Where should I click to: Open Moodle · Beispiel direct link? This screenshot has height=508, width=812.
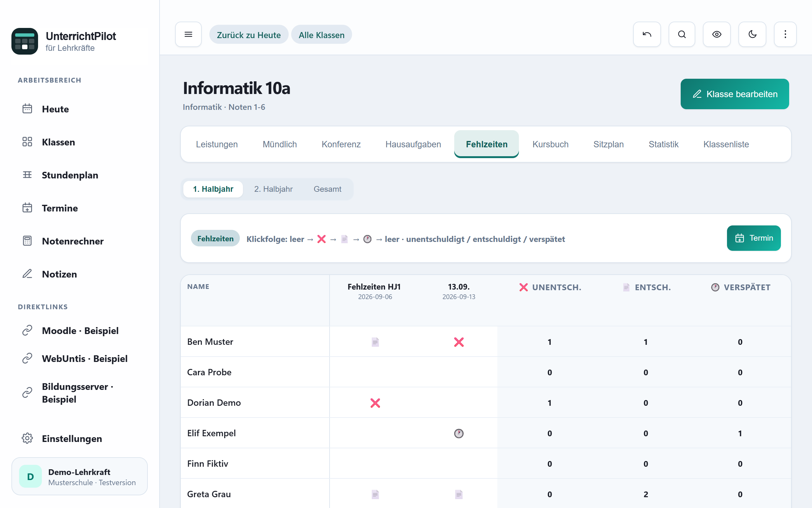click(x=80, y=331)
